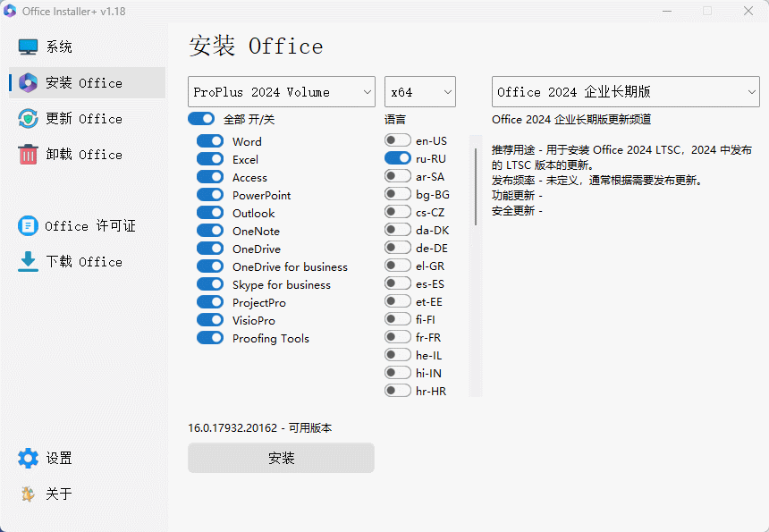Open 设置 from the sidebar
Screen dimensions: 769x532
pos(88,458)
